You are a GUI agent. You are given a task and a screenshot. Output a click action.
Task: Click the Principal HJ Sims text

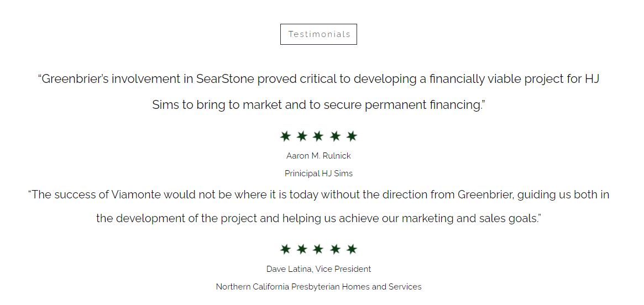click(318, 173)
